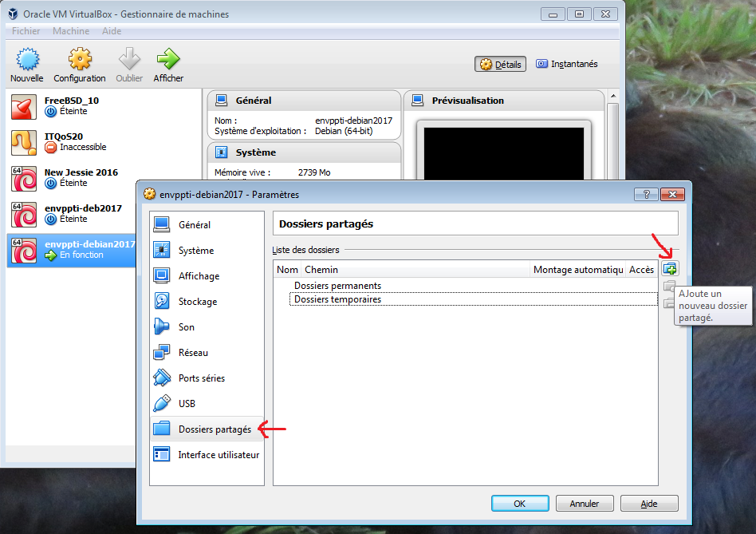Select Système in the settings sidebar

(195, 251)
